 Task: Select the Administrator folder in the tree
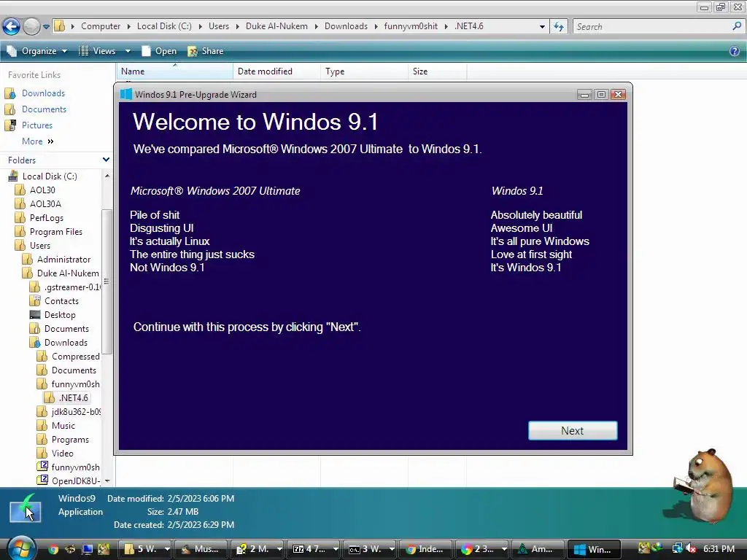(63, 259)
